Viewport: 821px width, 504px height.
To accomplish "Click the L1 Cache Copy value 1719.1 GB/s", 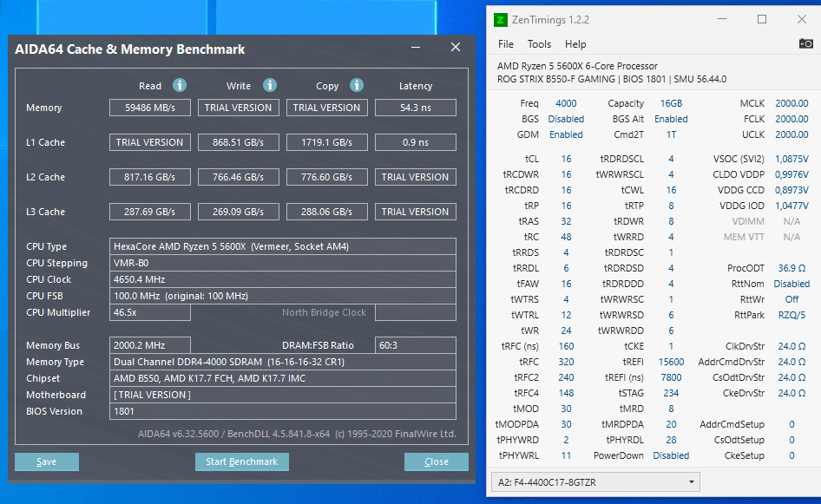I will (x=326, y=142).
